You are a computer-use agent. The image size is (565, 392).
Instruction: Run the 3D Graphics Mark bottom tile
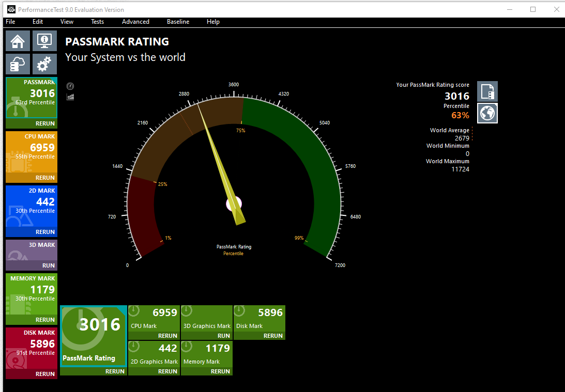207,336
